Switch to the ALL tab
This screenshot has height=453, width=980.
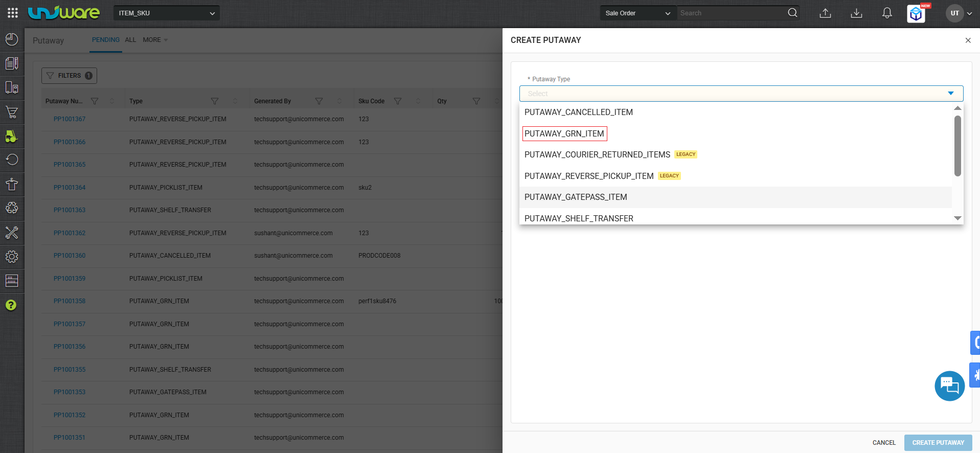coord(130,40)
